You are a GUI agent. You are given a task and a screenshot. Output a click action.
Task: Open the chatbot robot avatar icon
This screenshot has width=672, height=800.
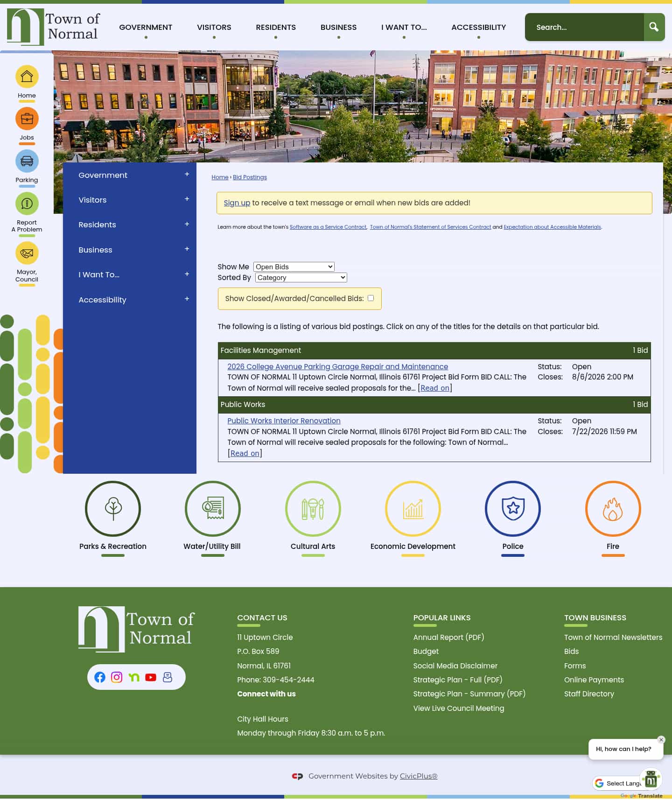click(651, 779)
